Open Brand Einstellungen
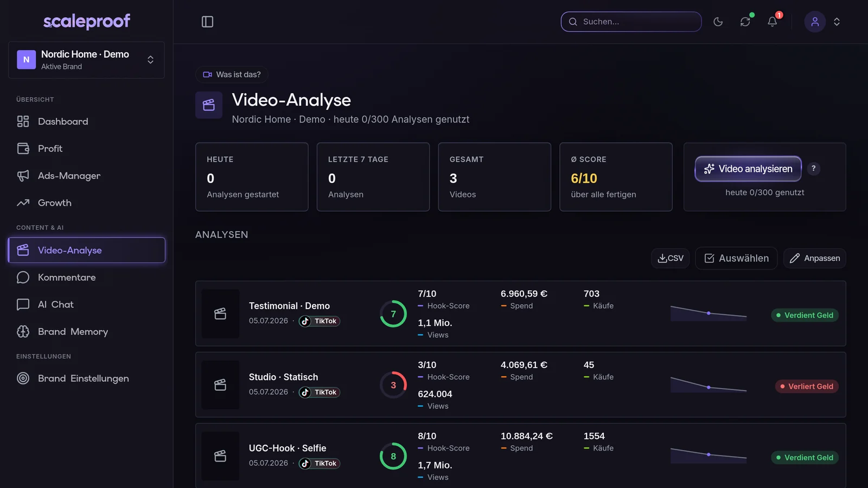The height and width of the screenshot is (488, 868). (x=86, y=378)
